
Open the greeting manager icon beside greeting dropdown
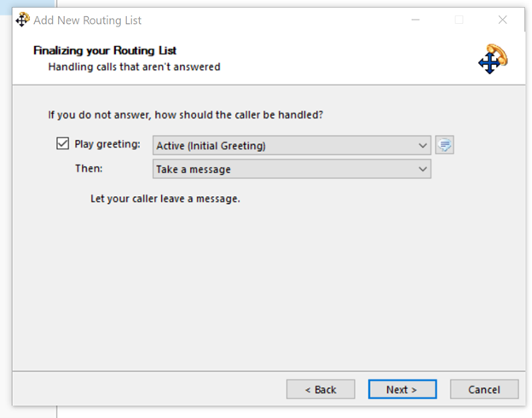444,145
